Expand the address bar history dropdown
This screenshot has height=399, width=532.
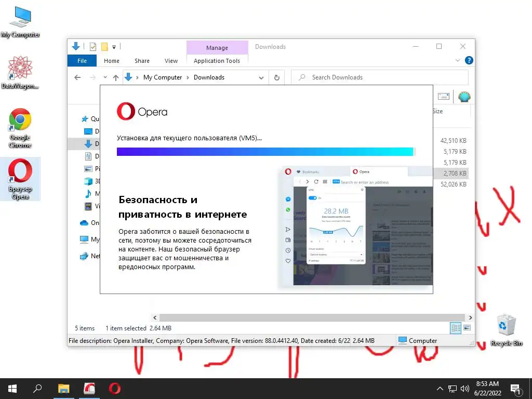coord(261,78)
